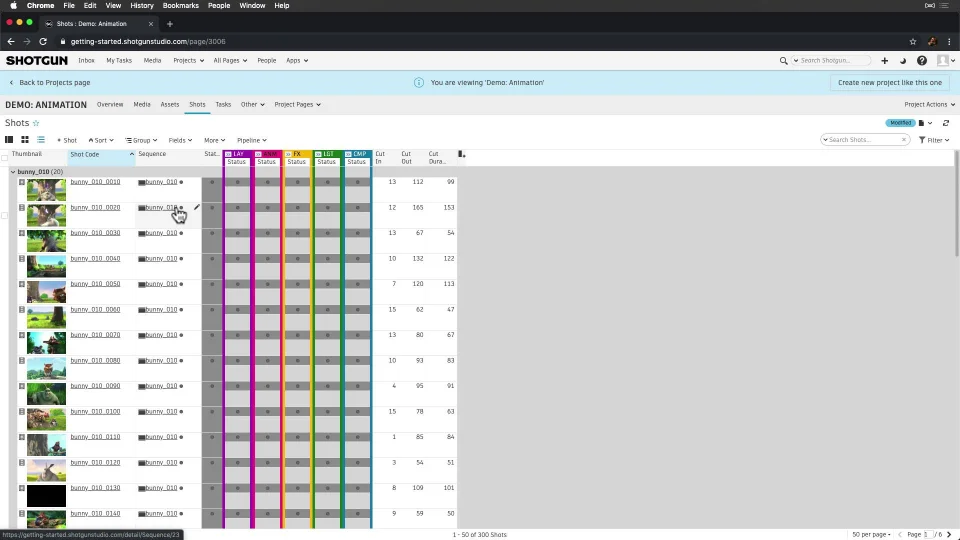The width and height of the screenshot is (960, 540).
Task: Switch to list view icon
Action: [x=41, y=140]
